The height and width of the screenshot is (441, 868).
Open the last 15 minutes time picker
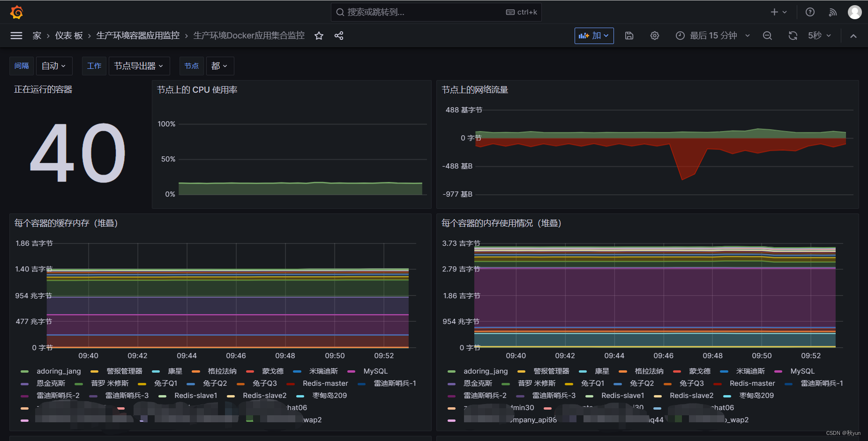[713, 36]
